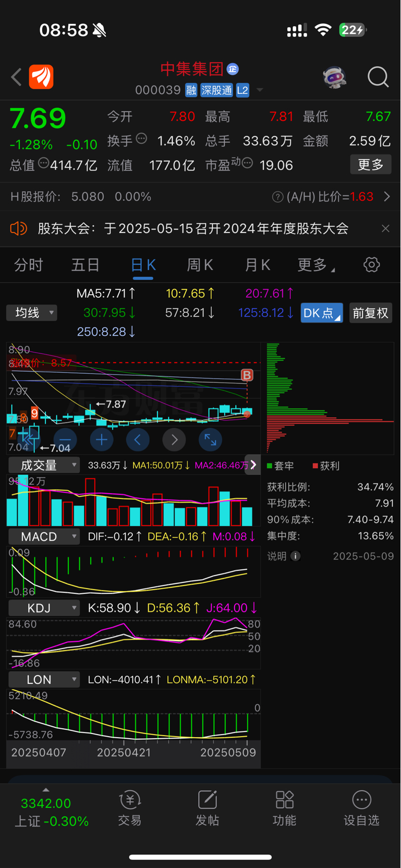Open the 前复权 adjustment selector
The width and height of the screenshot is (401, 868).
coord(371,313)
